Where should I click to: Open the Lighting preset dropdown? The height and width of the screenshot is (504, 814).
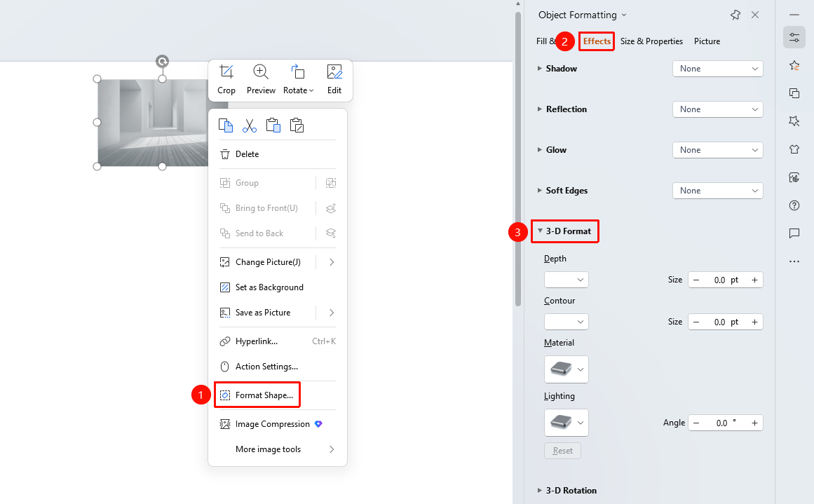(x=567, y=423)
